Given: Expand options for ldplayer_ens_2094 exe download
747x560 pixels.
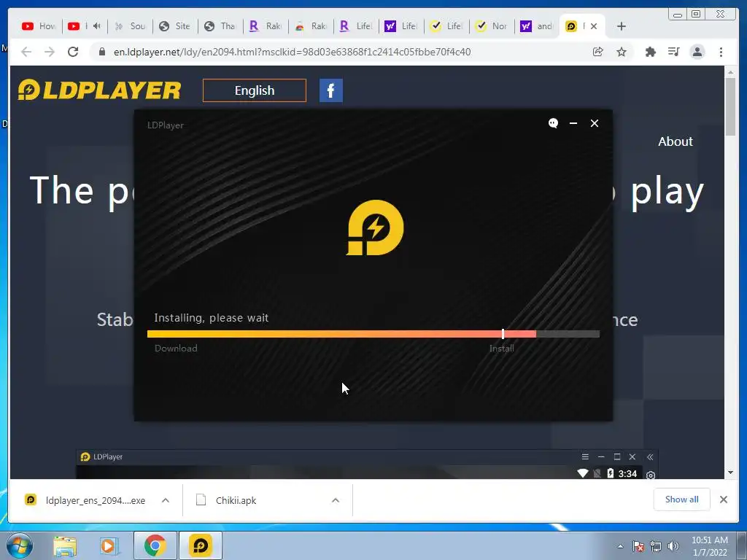Looking at the screenshot, I should tap(166, 500).
